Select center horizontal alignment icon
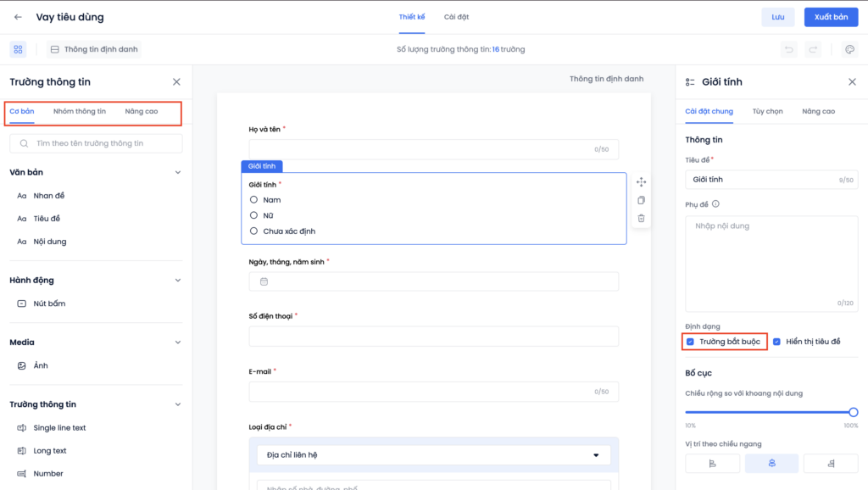This screenshot has width=868, height=490. point(772,463)
